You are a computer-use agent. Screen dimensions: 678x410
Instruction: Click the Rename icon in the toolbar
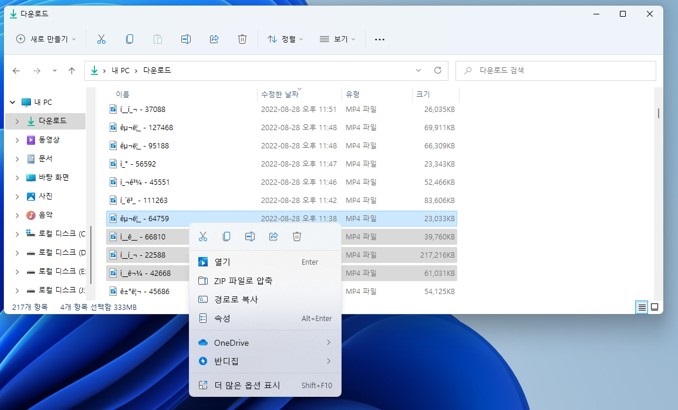coord(186,39)
